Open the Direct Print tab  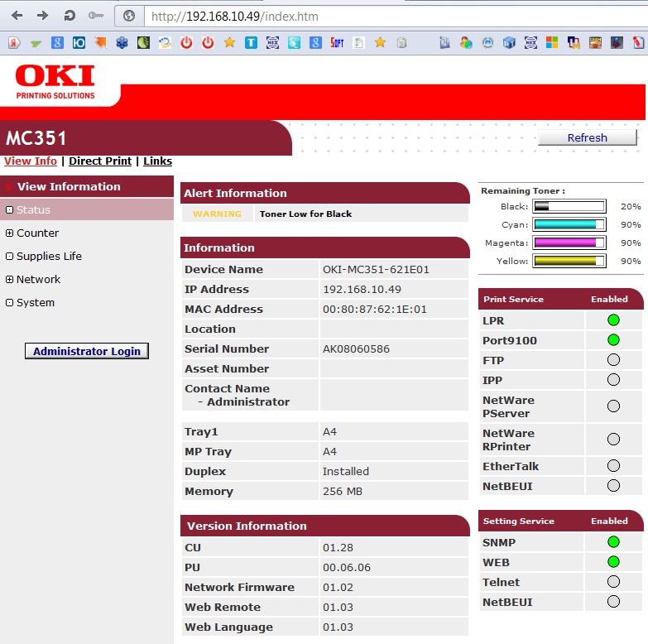pyautogui.click(x=100, y=161)
